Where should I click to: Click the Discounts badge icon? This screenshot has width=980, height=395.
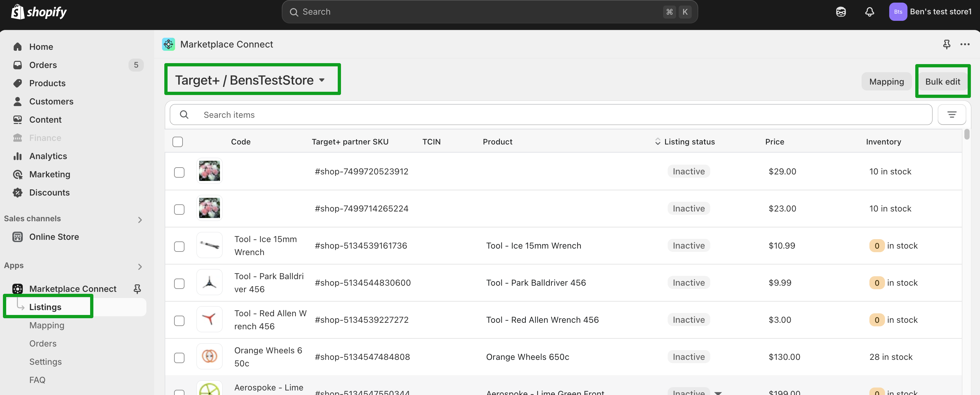click(x=18, y=193)
